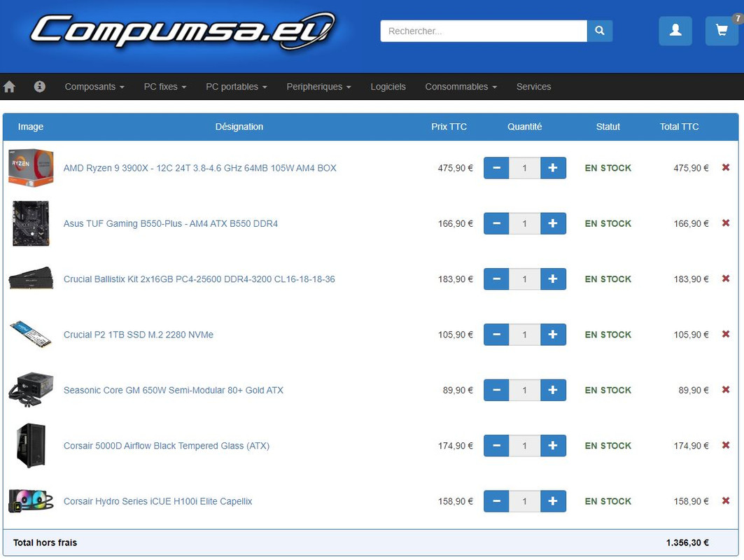Image resolution: width=744 pixels, height=560 pixels.
Task: Click the Corsair H100i cooler thumbnail
Action: 31,500
